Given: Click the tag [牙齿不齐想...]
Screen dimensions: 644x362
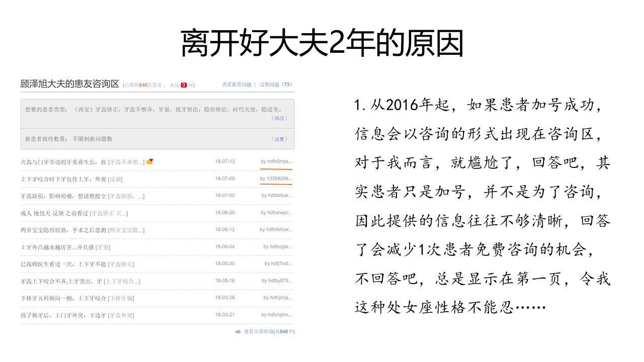Looking at the screenshot, I should point(126,162).
